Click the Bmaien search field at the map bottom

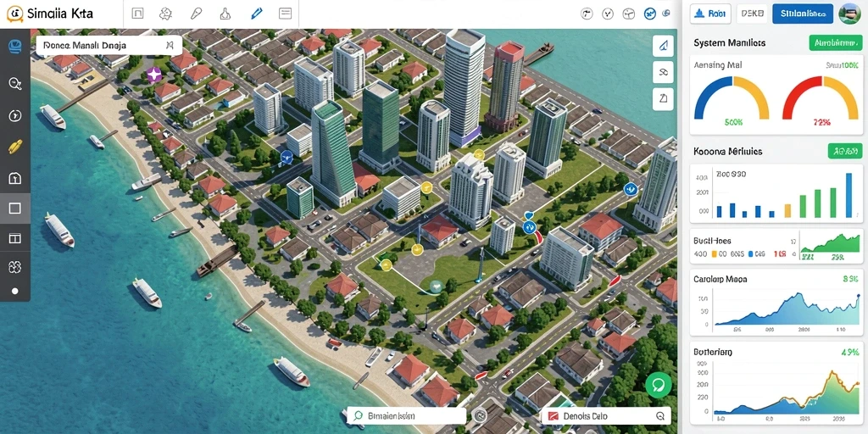(406, 415)
